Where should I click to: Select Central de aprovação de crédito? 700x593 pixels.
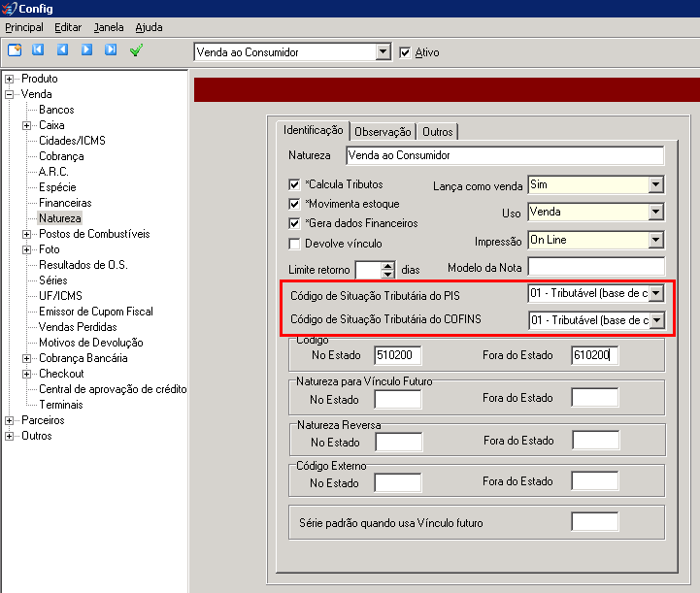(113, 389)
